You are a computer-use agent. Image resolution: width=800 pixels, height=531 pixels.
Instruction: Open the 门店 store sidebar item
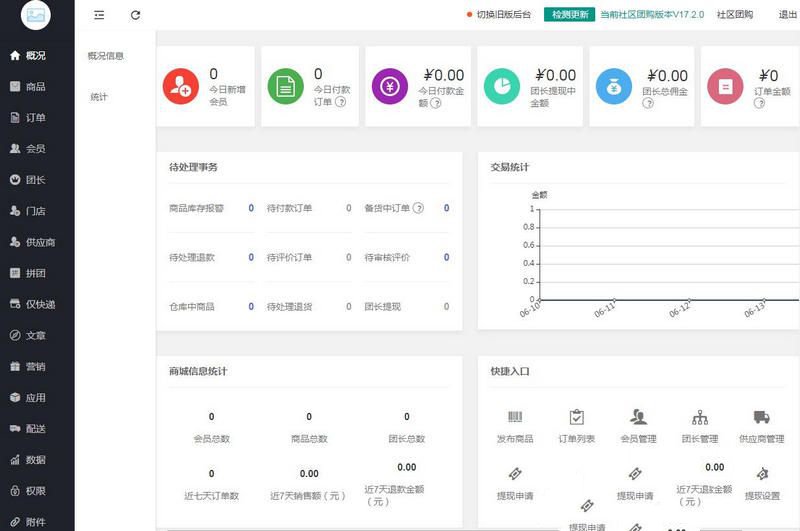pyautogui.click(x=28, y=211)
